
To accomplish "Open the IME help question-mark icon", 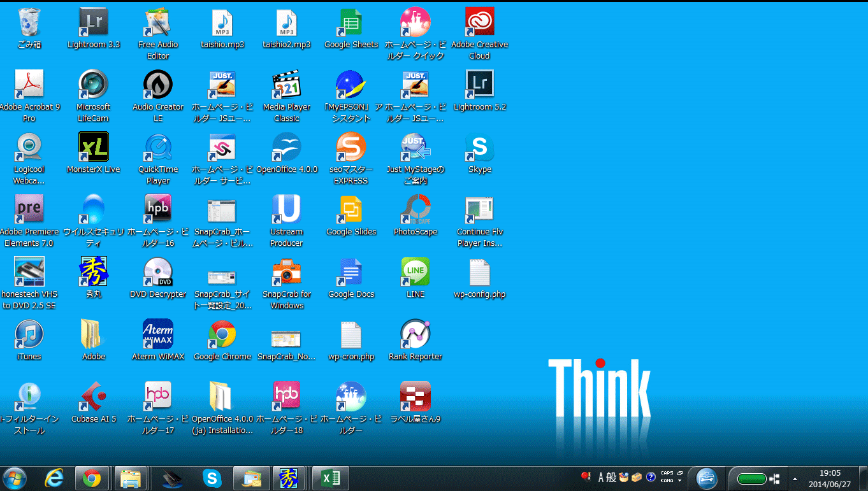I will click(x=651, y=477).
